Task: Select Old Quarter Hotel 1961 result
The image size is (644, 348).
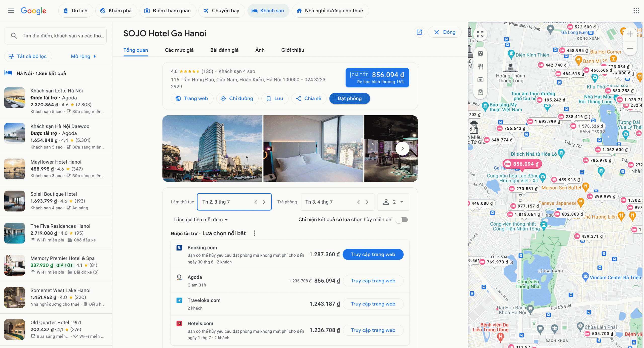Action: (x=56, y=329)
